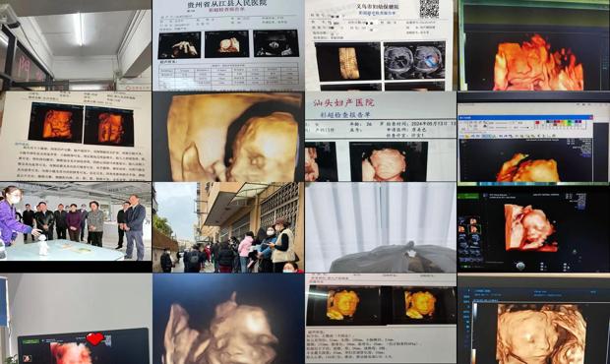The height and width of the screenshot is (364, 610).
Task: Open the 汕头妇产医院 report header
Action: point(343,102)
